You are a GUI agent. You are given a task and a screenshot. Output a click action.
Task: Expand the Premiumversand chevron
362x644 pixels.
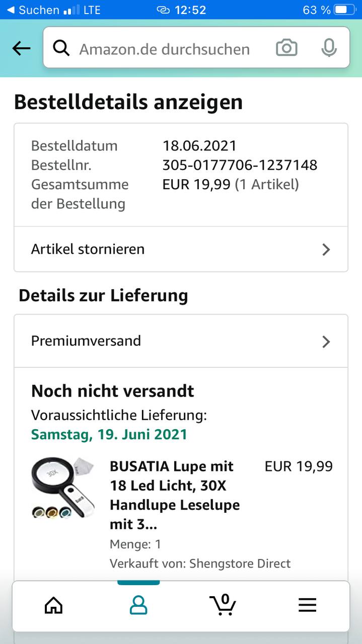point(326,342)
